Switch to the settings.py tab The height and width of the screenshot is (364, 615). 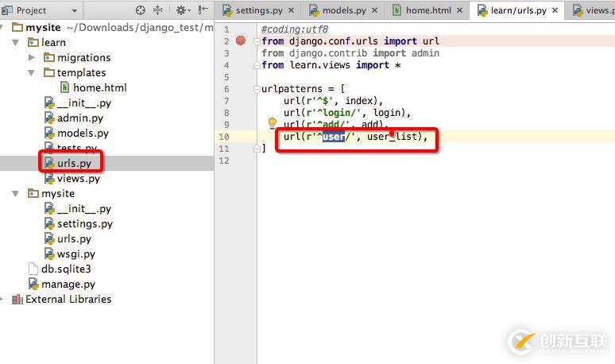tap(259, 10)
